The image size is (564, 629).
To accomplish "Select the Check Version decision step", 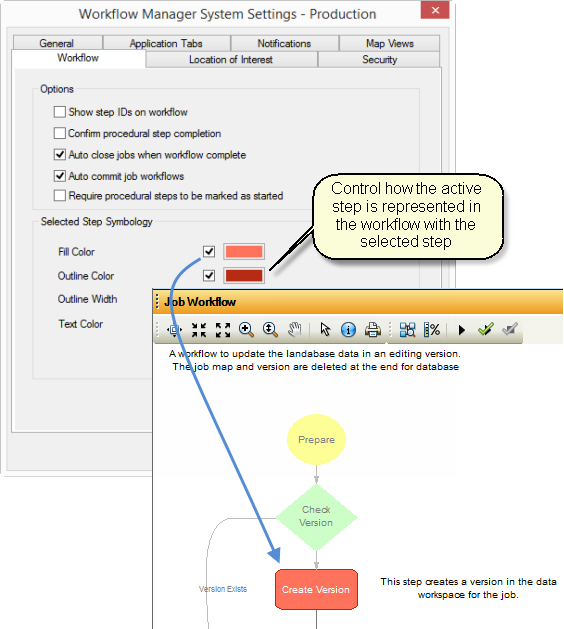I will point(316,517).
